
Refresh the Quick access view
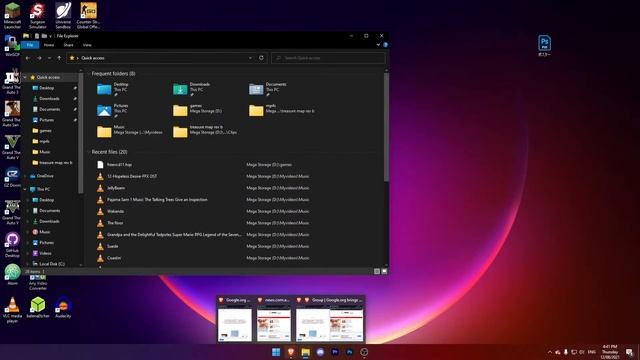coord(261,58)
